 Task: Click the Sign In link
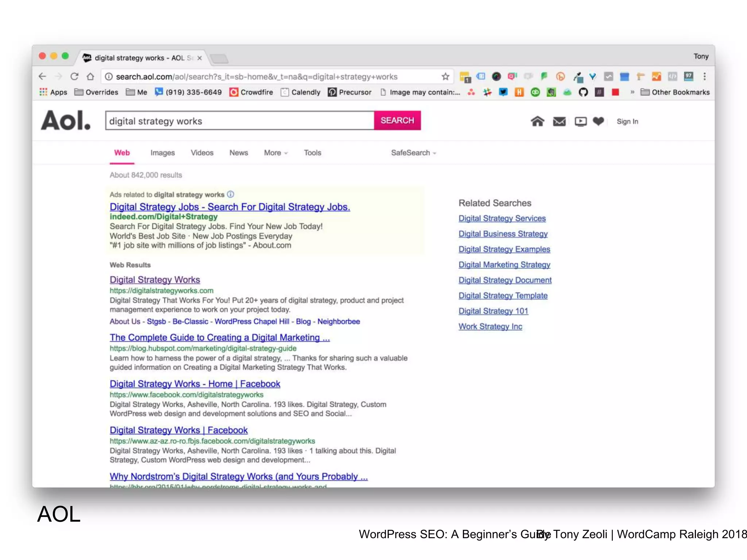point(627,121)
